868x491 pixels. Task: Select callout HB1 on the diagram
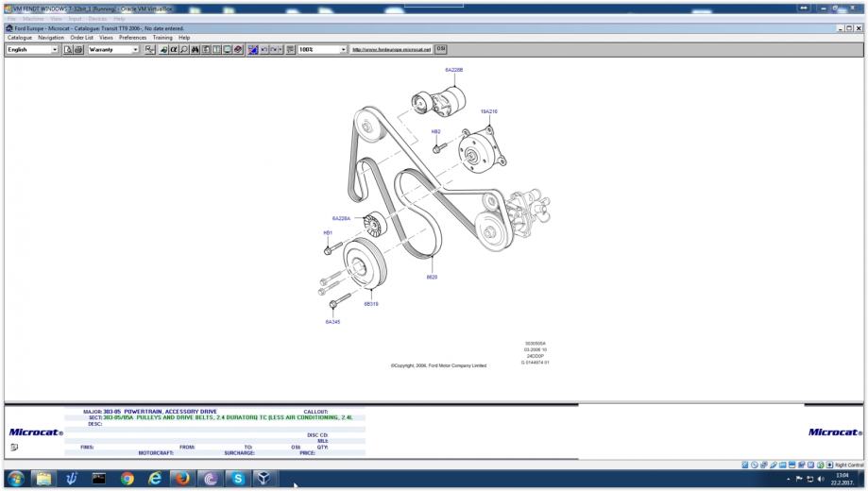click(x=328, y=233)
